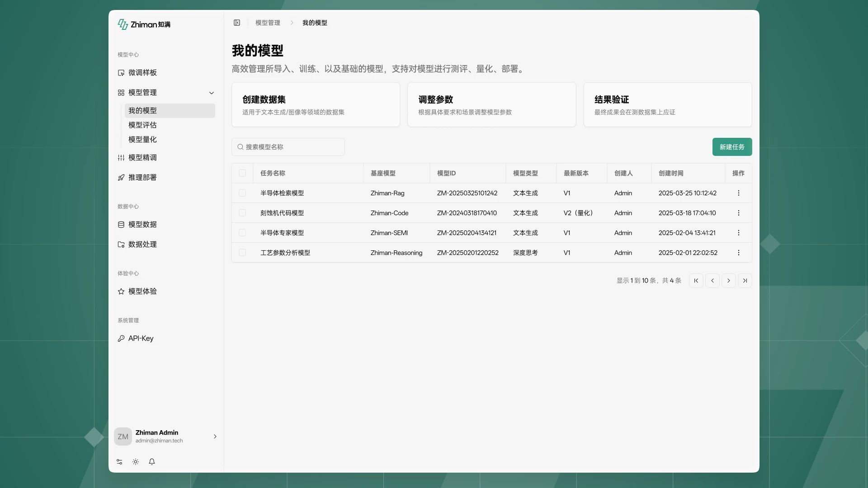Click the API-Key key icon

click(121, 338)
